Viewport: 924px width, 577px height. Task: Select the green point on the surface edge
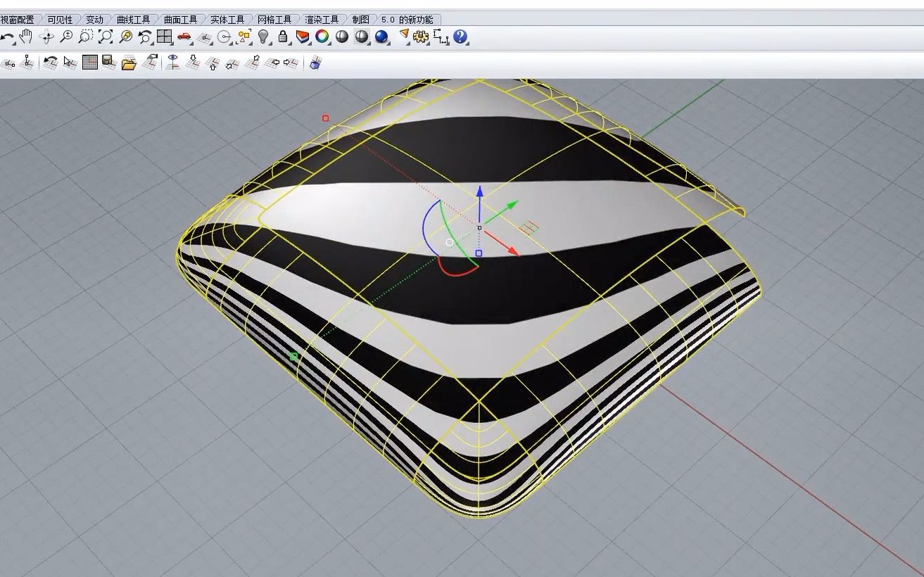pos(293,357)
